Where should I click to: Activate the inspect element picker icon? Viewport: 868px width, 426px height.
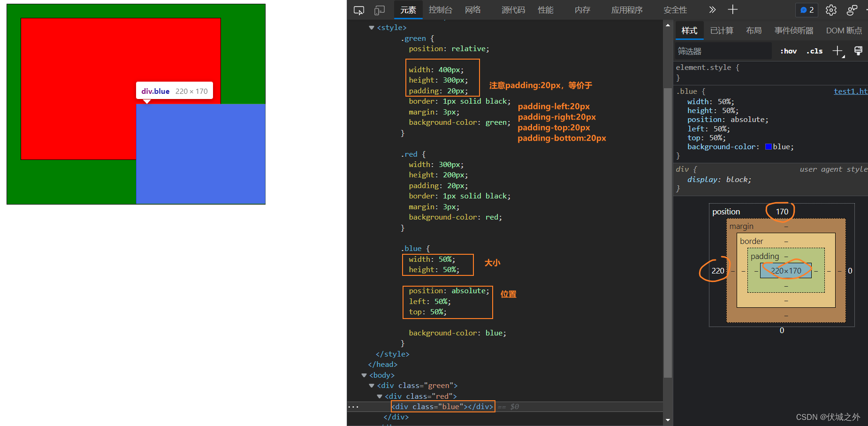[359, 10]
